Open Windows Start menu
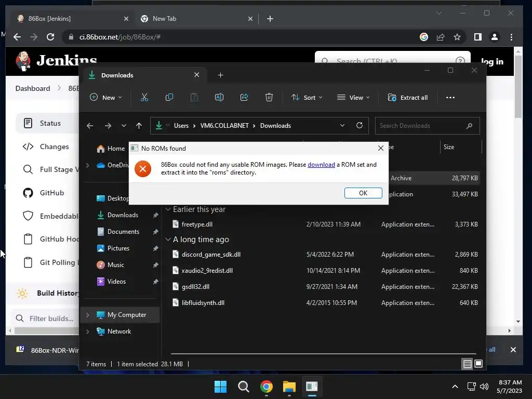The width and height of the screenshot is (532, 399). [220, 387]
